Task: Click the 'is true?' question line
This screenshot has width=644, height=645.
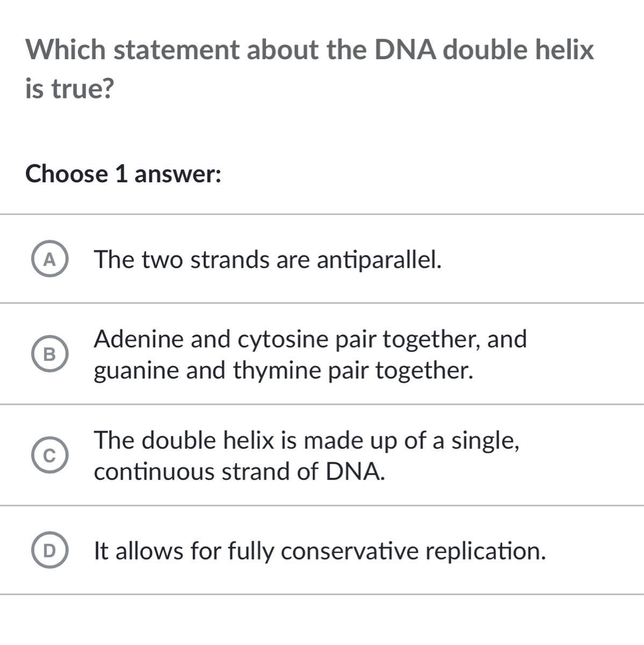Action: pos(69,89)
